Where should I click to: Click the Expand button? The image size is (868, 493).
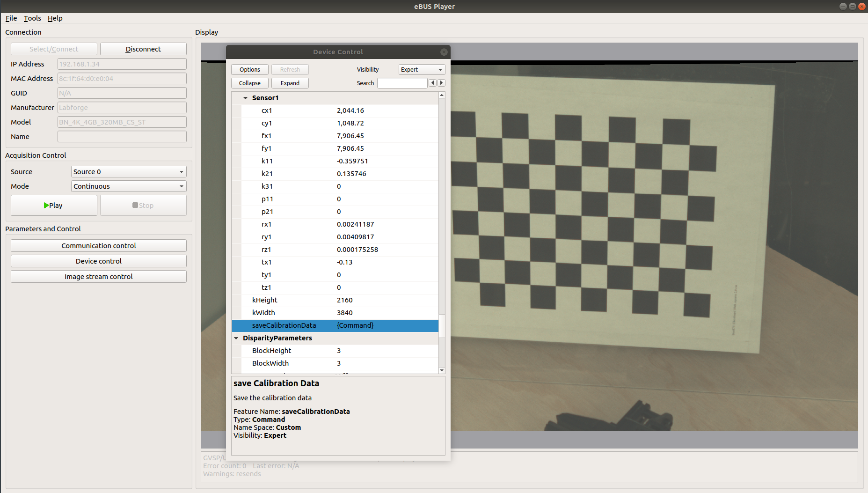tap(290, 83)
